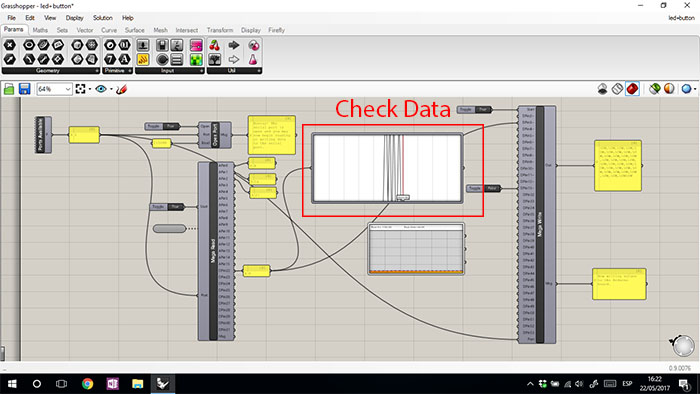Screen dimensions: 700x394
Task: Select the small graph with the orange baseline
Action: point(416,249)
